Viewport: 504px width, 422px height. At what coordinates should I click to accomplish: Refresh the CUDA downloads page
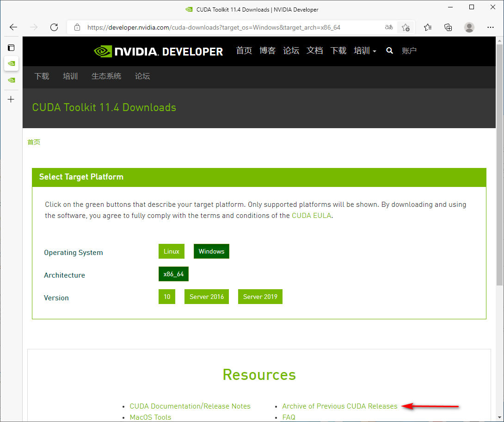click(54, 27)
